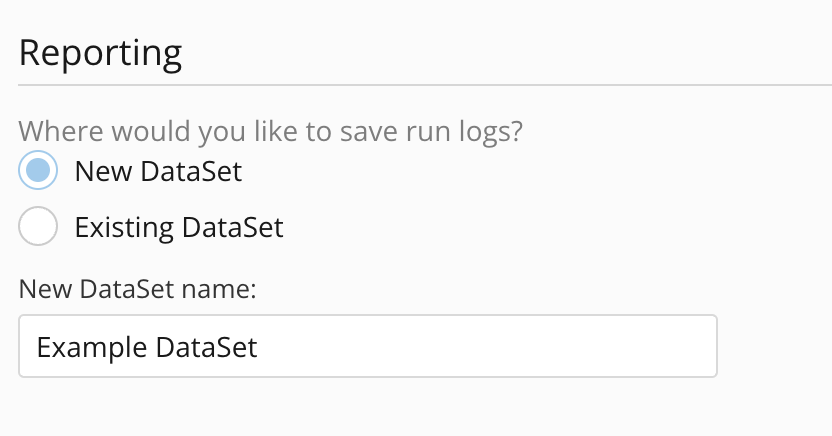Image resolution: width=832 pixels, height=436 pixels.
Task: Choose to save run logs to New DataSet
Action: 38,171
